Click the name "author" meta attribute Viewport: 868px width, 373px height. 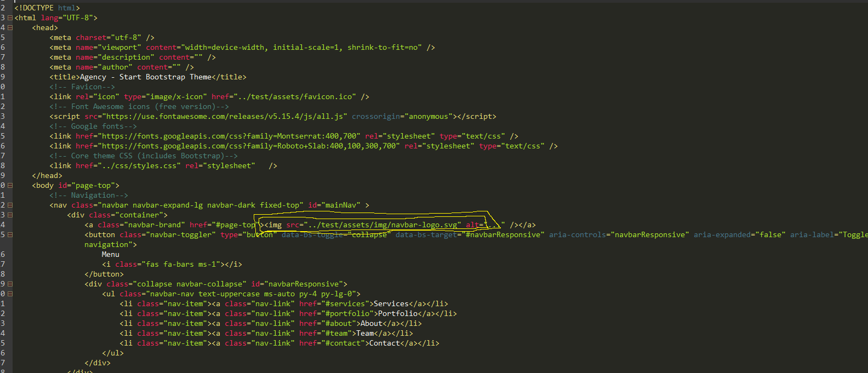coord(104,67)
